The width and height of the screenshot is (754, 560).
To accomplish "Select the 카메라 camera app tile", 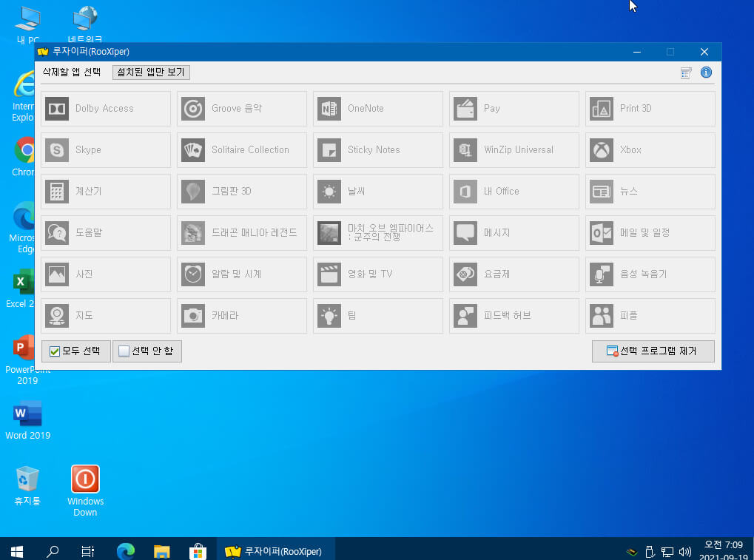I will click(242, 316).
